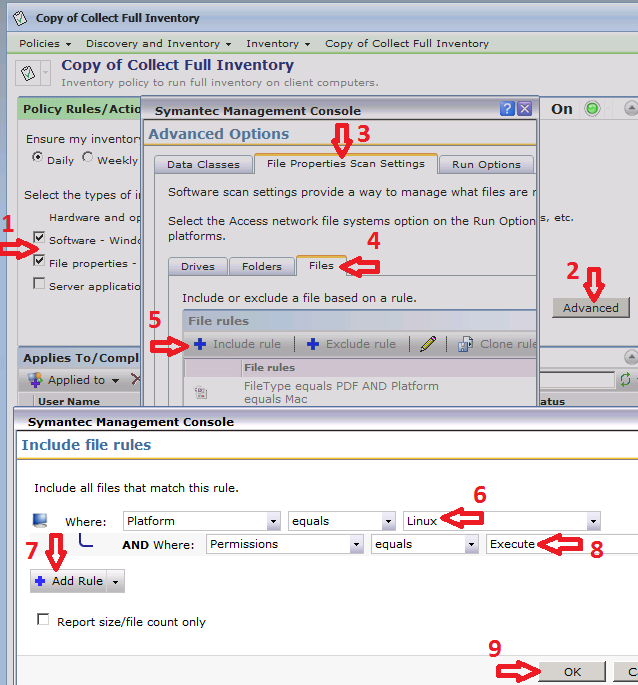This screenshot has width=638, height=685.
Task: Switch to the Folders tab
Action: 262,266
